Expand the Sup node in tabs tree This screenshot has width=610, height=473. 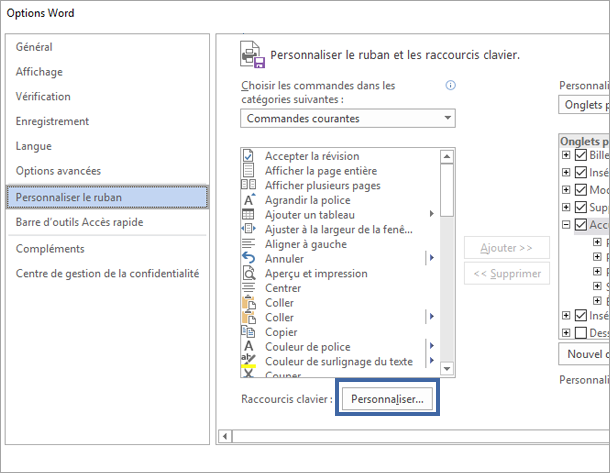566,207
